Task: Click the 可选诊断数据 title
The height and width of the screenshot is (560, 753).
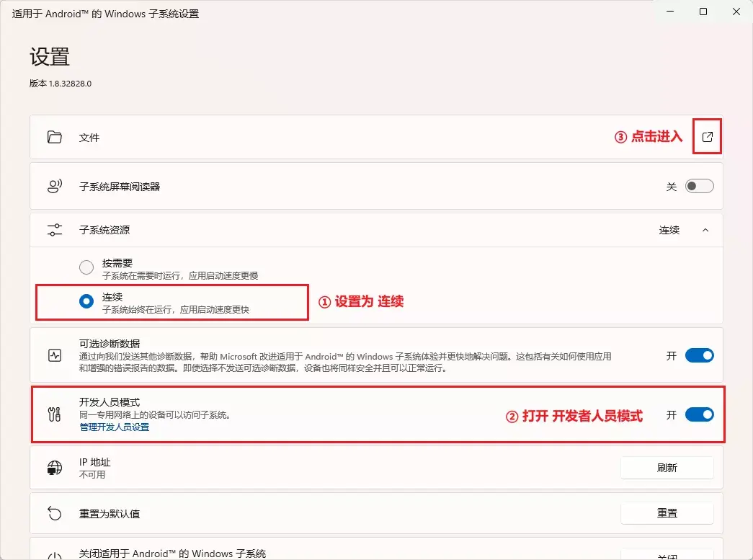Action: [110, 344]
